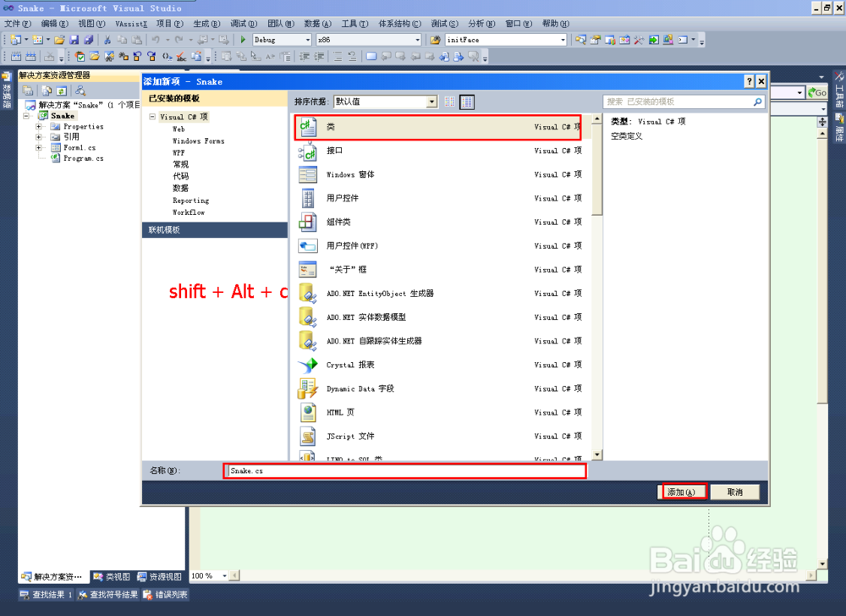
Task: Open the 调试 menu
Action: (244, 23)
